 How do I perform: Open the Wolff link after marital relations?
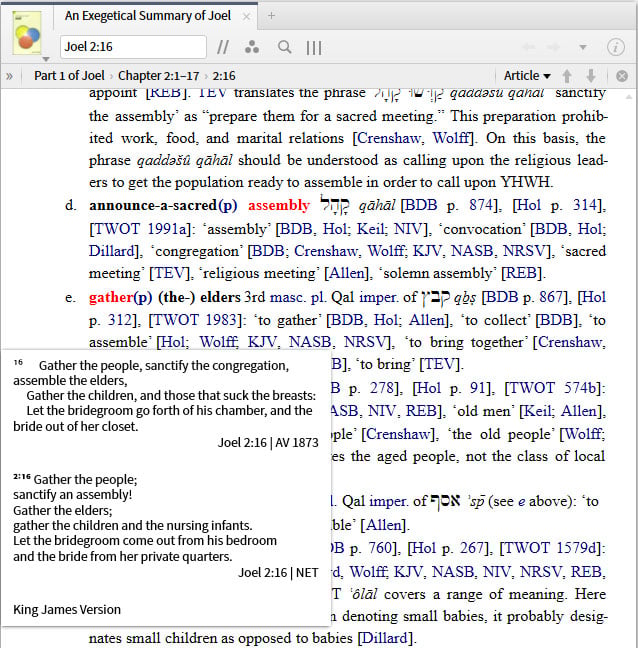click(x=451, y=138)
